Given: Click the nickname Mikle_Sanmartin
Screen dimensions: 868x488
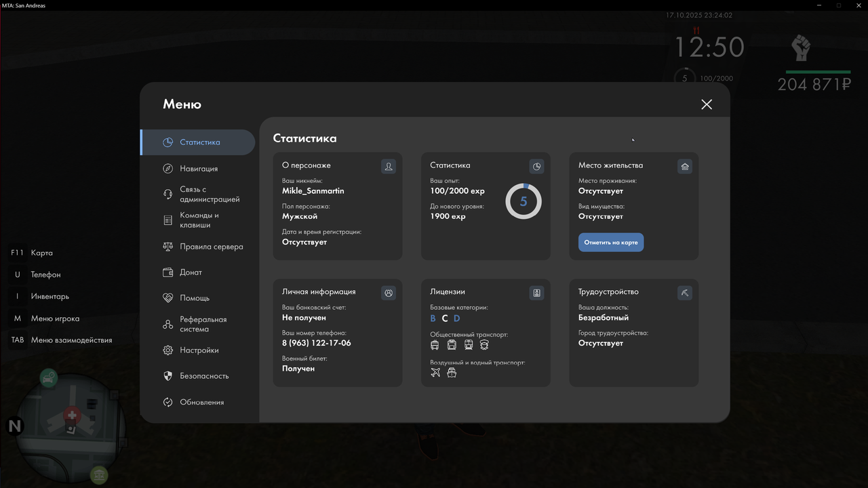Looking at the screenshot, I should 313,191.
